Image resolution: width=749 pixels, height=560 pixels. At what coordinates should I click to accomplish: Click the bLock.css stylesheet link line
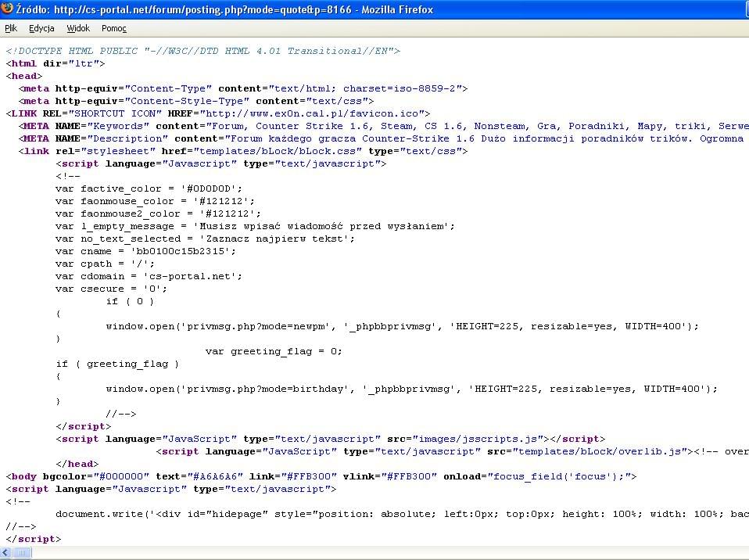click(243, 151)
